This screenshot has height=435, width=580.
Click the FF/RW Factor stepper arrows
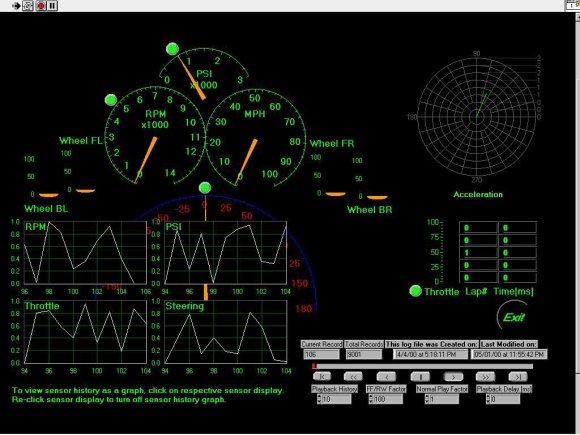click(371, 399)
